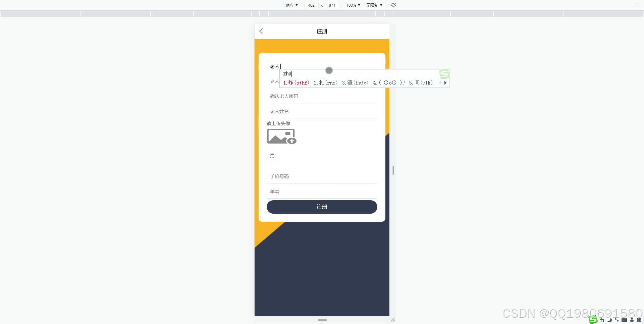Select candidate 5 闸(ulk)
644x324 pixels.
tap(421, 83)
